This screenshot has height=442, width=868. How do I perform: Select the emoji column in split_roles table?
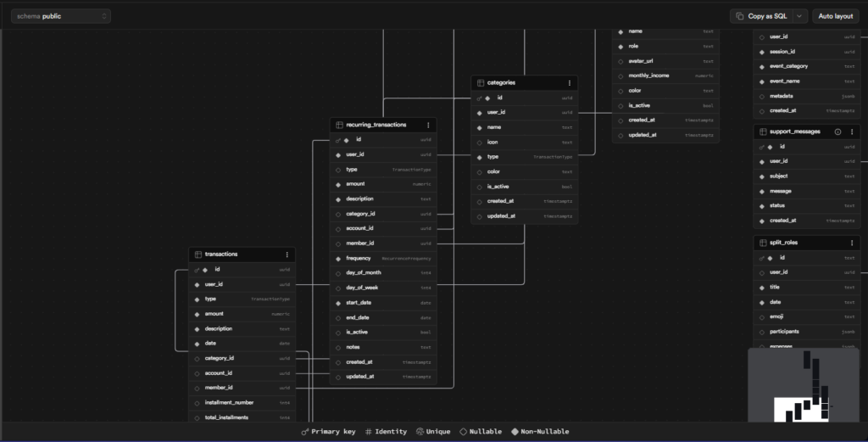(808, 316)
